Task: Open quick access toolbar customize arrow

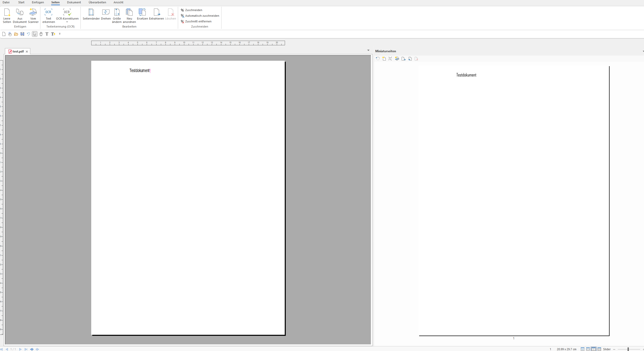Action: point(60,34)
